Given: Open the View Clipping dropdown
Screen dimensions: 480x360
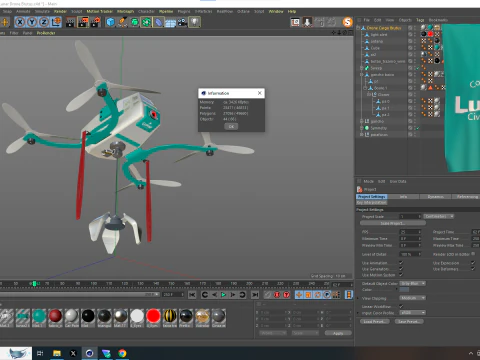Looking at the screenshot, I should [413, 298].
